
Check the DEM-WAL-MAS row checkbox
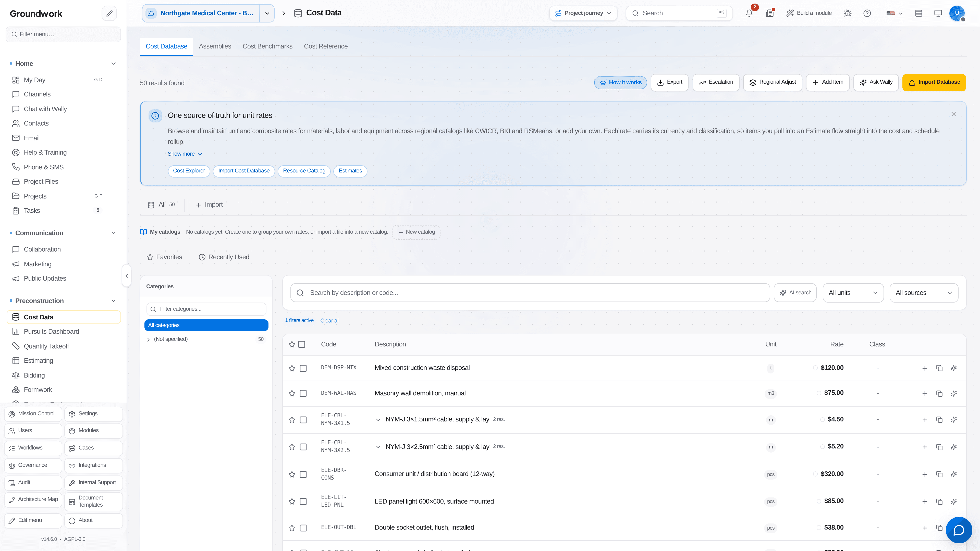[303, 393]
